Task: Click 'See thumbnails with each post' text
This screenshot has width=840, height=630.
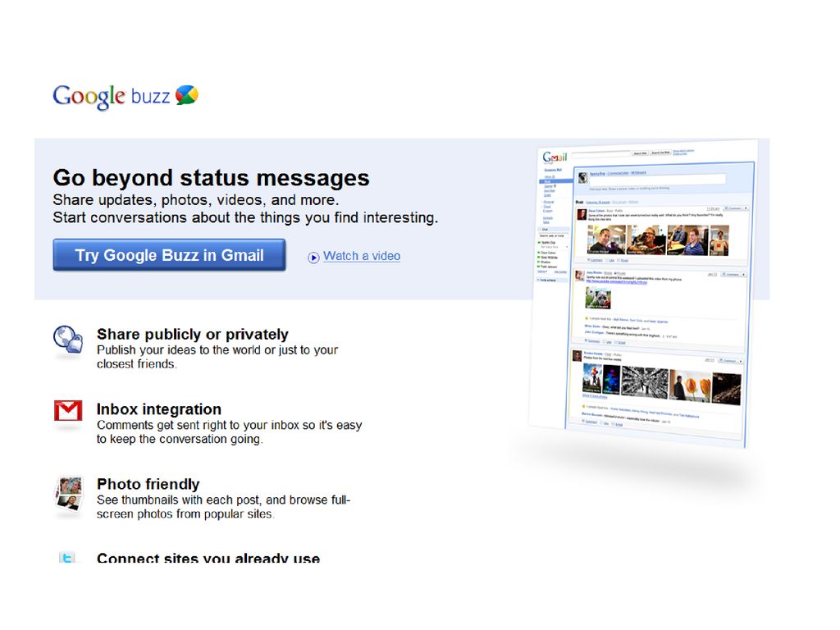Action: [180, 500]
